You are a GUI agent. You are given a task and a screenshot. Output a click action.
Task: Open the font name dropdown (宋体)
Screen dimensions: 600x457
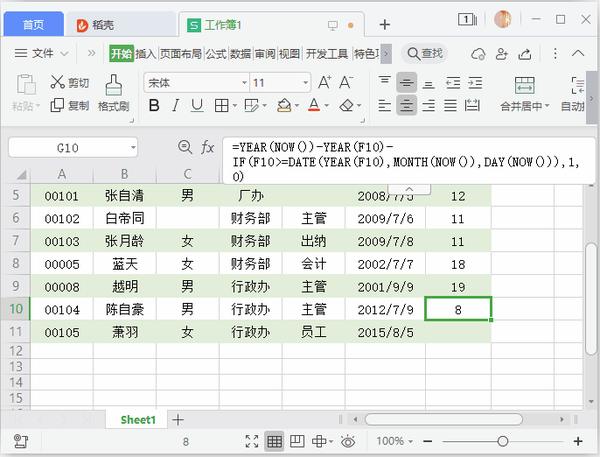coord(244,83)
